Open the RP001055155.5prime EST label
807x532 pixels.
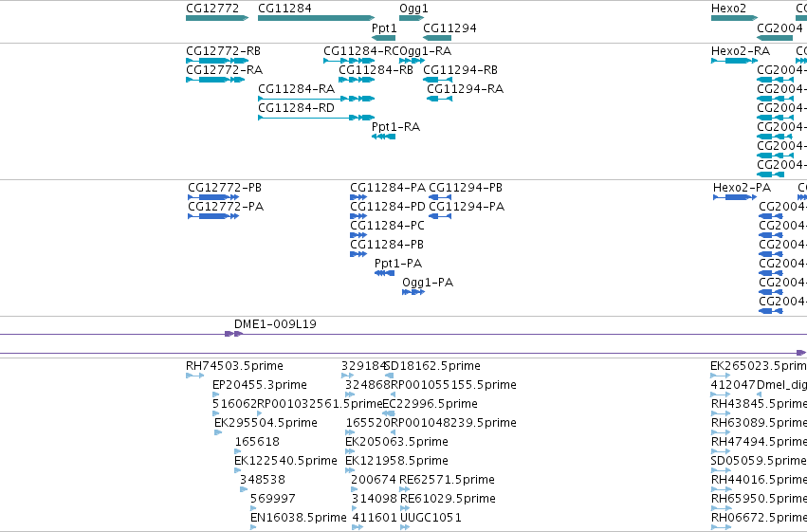pyautogui.click(x=453, y=385)
